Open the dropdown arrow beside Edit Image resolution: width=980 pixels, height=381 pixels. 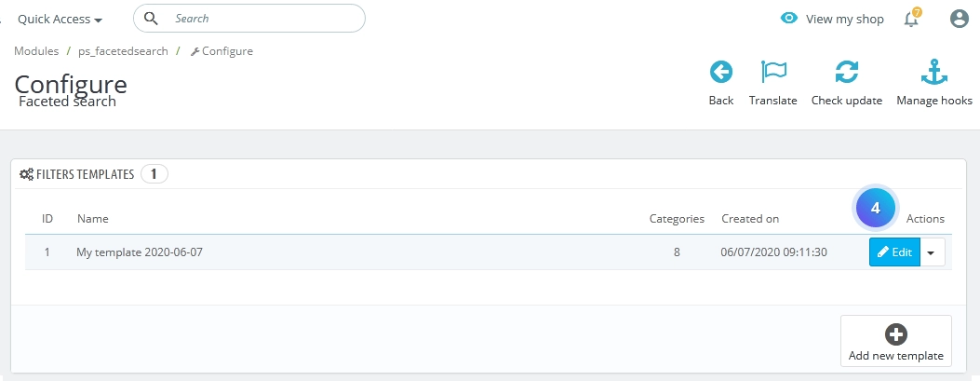(933, 252)
